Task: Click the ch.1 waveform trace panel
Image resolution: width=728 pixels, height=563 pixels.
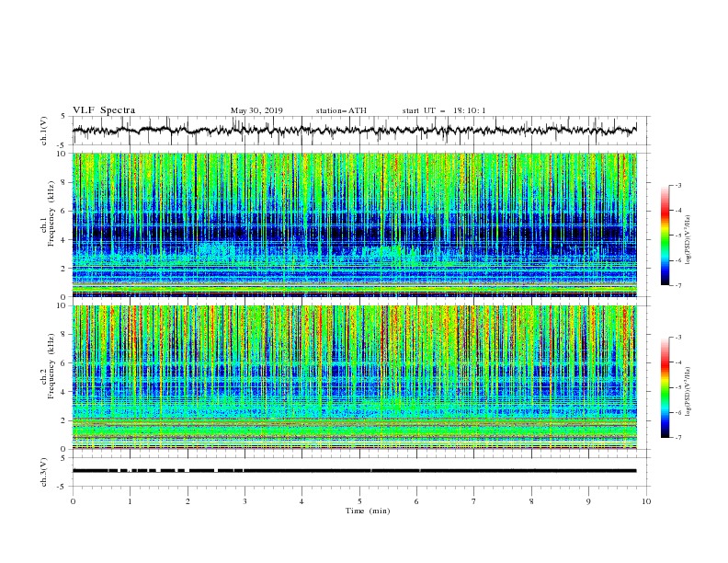Action: click(361, 131)
